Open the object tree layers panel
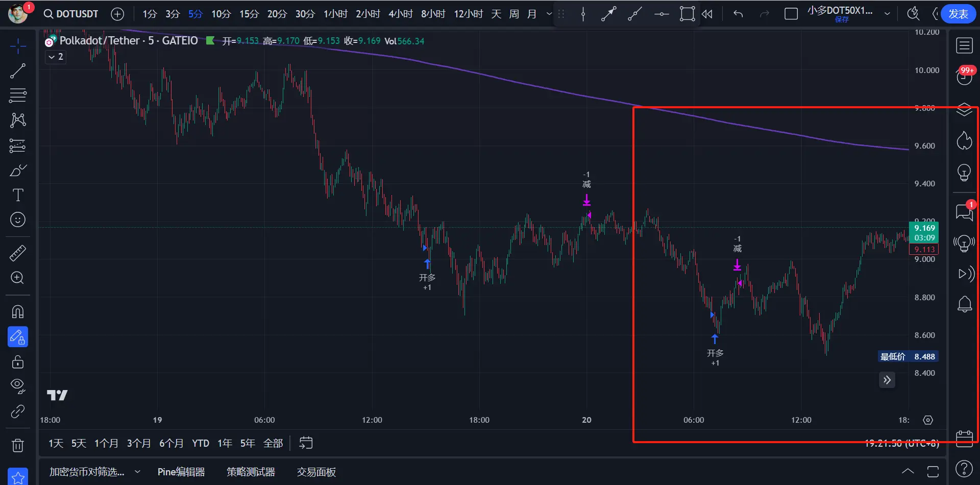This screenshot has height=485, width=980. [964, 109]
